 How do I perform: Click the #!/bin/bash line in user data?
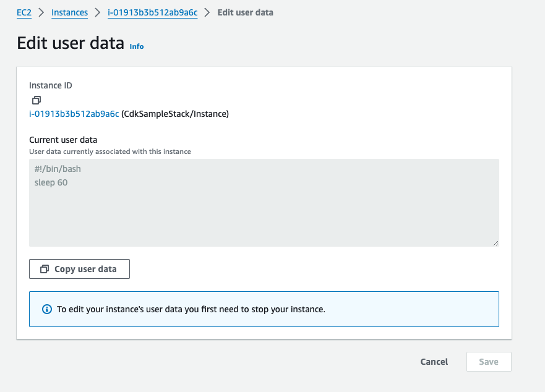click(x=57, y=168)
